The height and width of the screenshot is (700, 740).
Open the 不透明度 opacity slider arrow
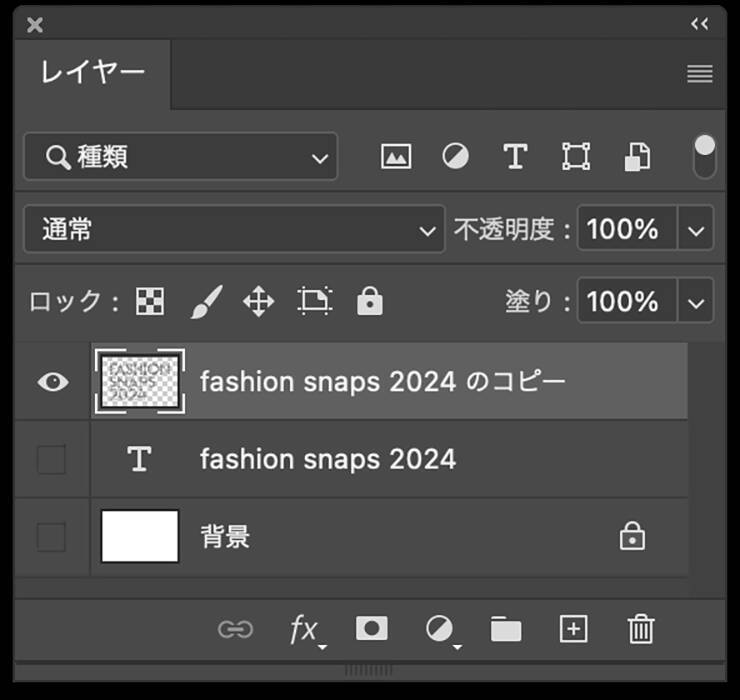696,228
